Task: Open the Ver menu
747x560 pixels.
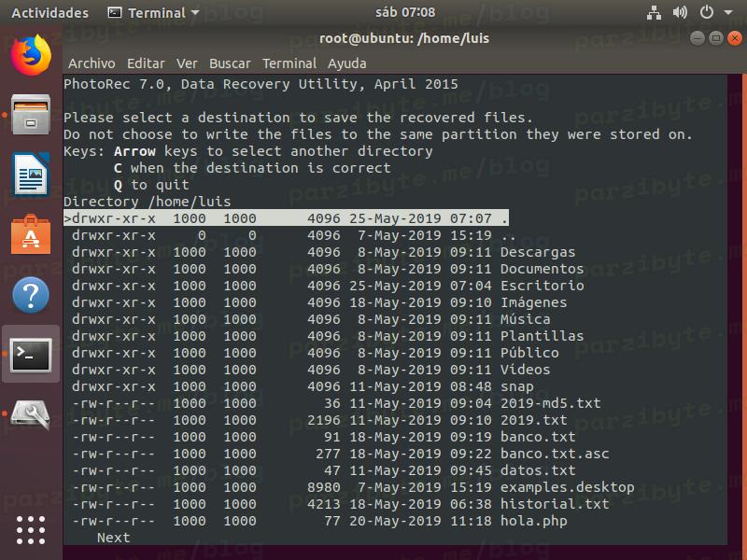Action: tap(187, 63)
